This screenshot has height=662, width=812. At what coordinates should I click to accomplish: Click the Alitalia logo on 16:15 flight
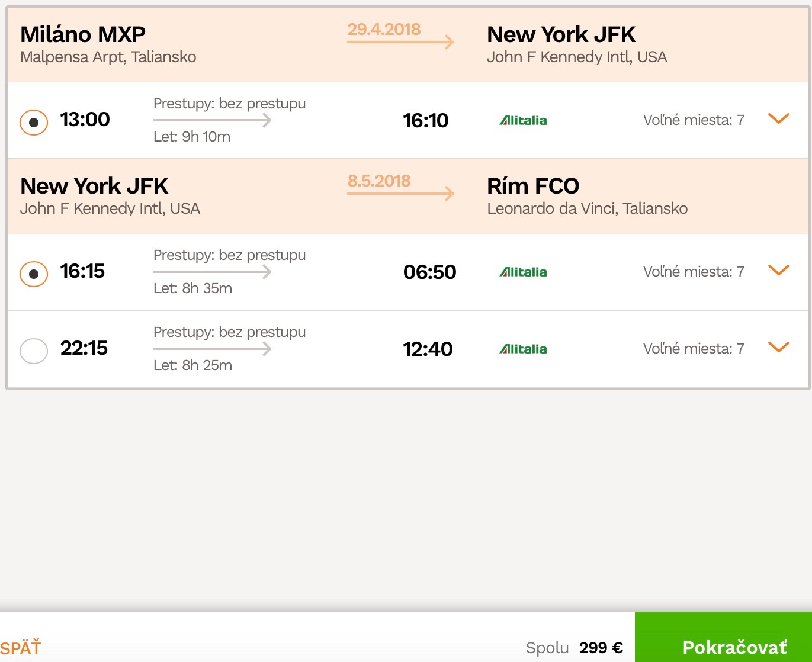click(x=523, y=272)
